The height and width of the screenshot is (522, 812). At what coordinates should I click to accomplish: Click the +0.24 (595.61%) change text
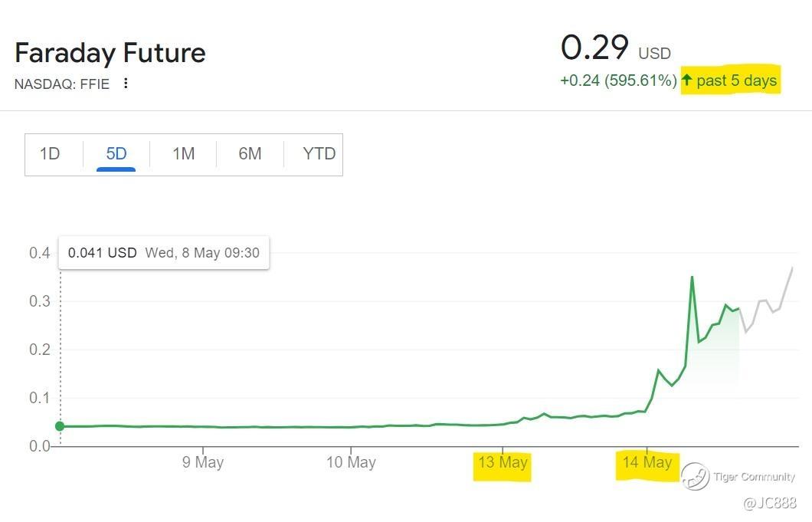(x=618, y=80)
